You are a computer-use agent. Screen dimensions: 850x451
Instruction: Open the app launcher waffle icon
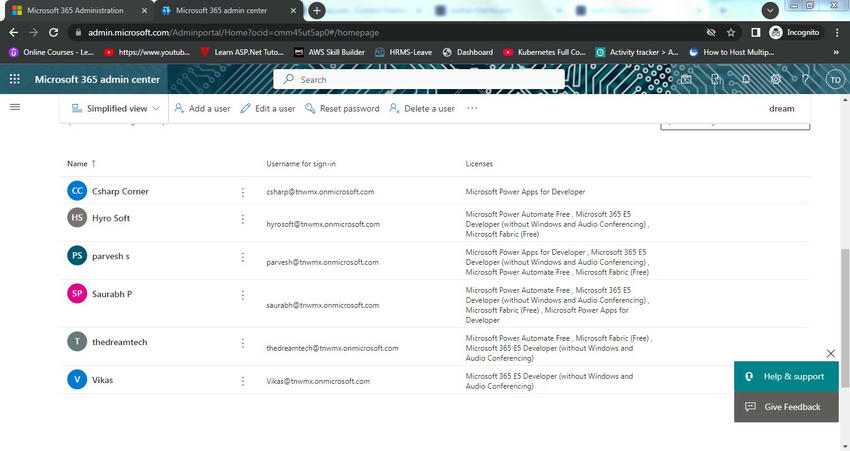[x=15, y=79]
